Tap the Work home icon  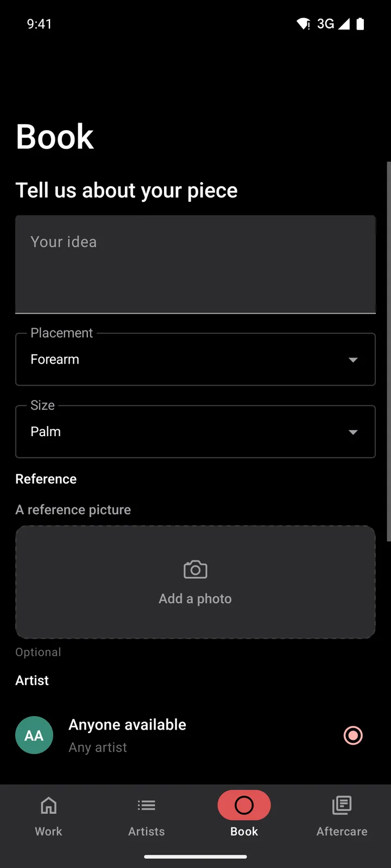[x=49, y=805]
